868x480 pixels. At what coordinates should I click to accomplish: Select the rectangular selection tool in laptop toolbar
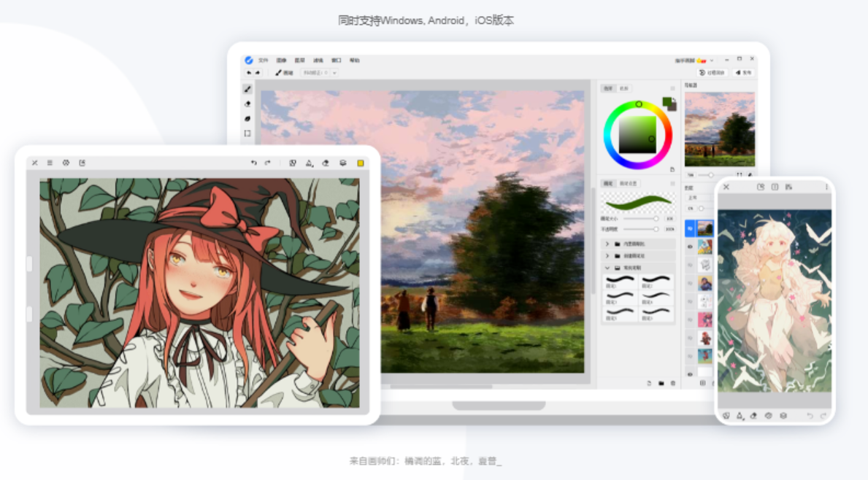click(x=247, y=133)
